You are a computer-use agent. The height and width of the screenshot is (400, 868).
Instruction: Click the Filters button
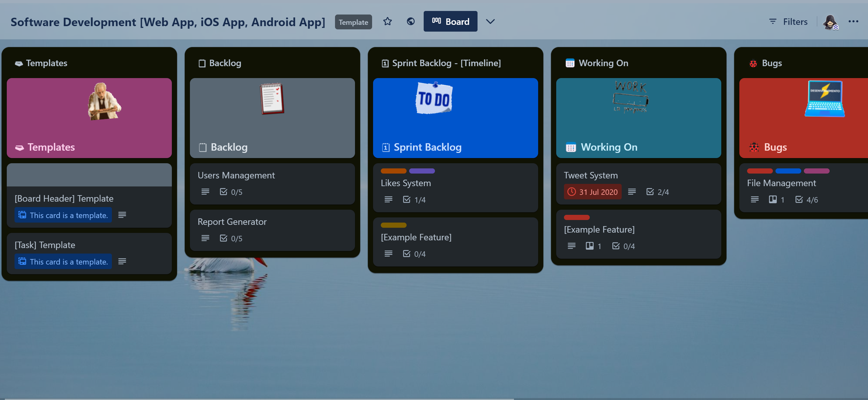pyautogui.click(x=788, y=22)
